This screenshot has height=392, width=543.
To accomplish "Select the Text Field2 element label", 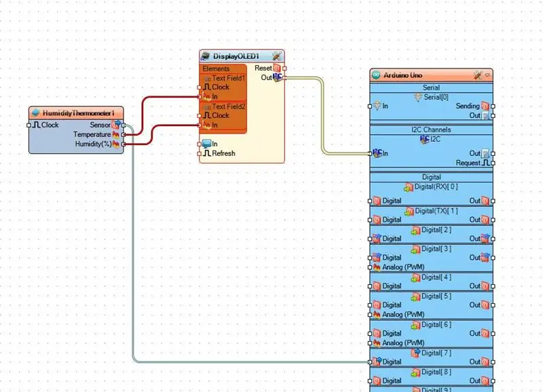I will [x=229, y=106].
